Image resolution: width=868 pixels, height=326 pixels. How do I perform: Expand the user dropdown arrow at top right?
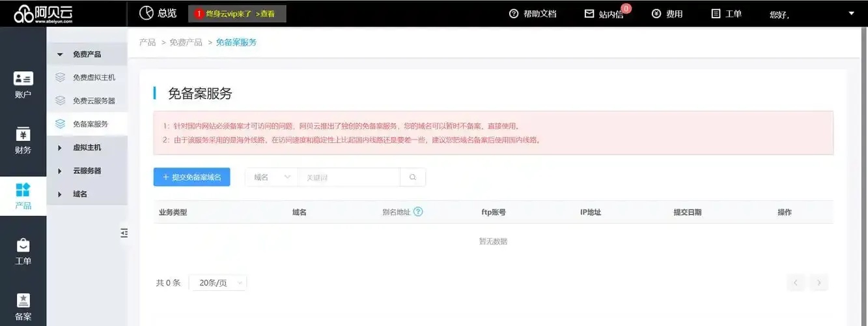(x=852, y=14)
